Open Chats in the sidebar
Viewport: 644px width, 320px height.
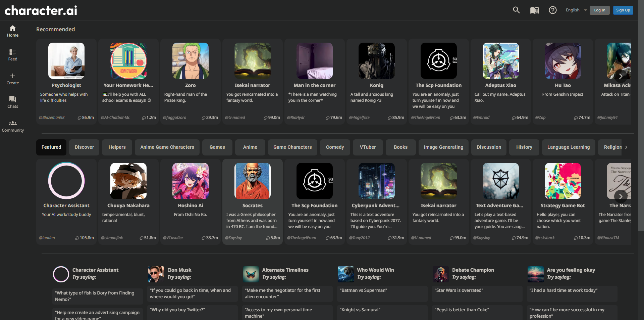coord(13,102)
